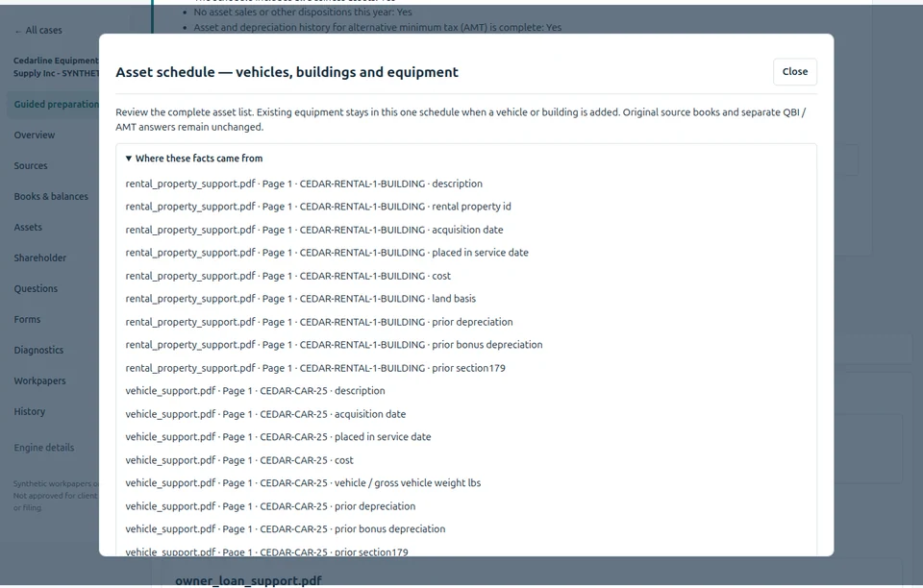Close the Asset schedule dialog
Image resolution: width=923 pixels, height=588 pixels.
pyautogui.click(x=795, y=72)
